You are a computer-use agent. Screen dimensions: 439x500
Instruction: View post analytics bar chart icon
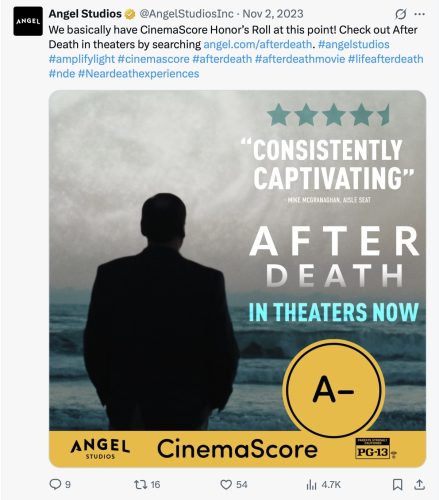pos(311,484)
